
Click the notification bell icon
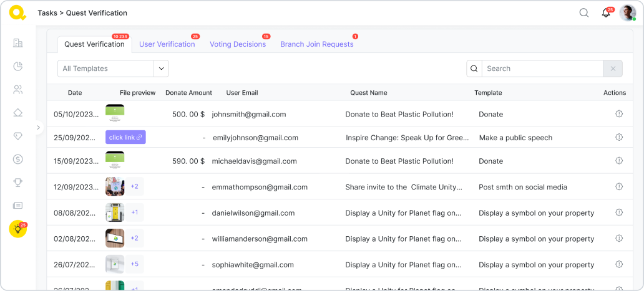point(605,13)
